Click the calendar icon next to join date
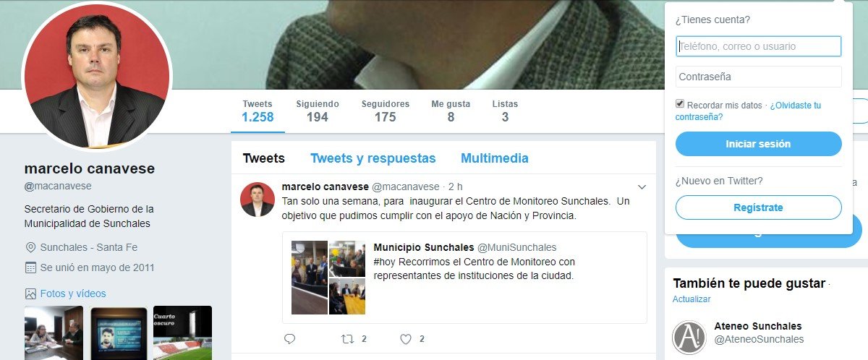This screenshot has height=360, width=868. [30, 267]
